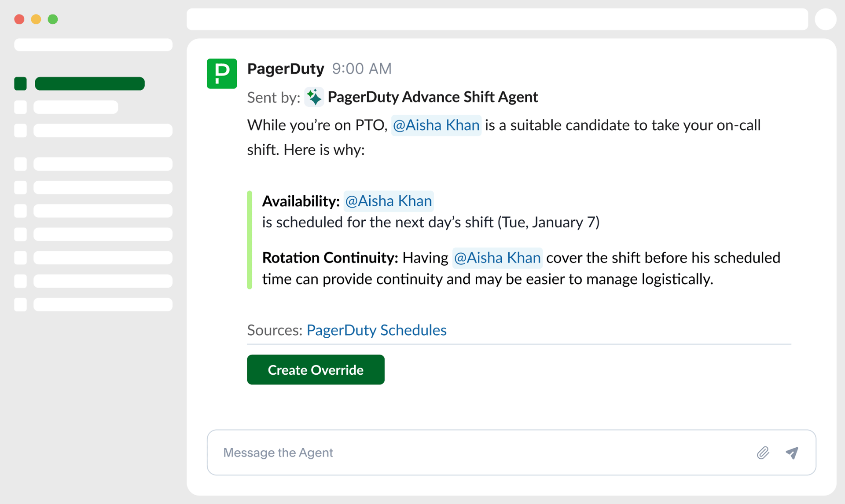This screenshot has height=504, width=845.
Task: Open the PagerDuty Schedules source link
Action: pos(376,330)
